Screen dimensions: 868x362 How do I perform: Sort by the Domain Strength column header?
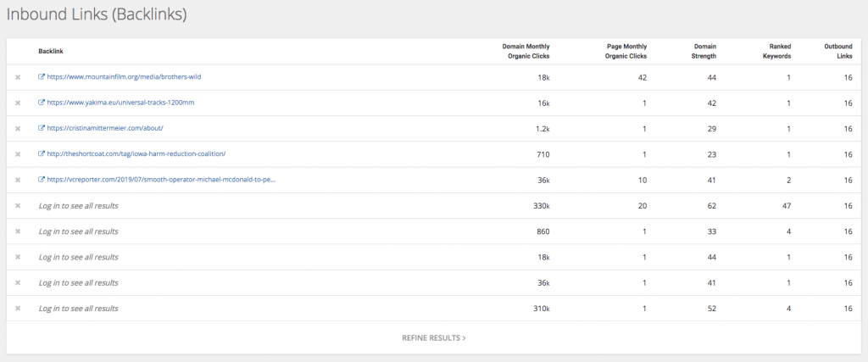(x=704, y=51)
